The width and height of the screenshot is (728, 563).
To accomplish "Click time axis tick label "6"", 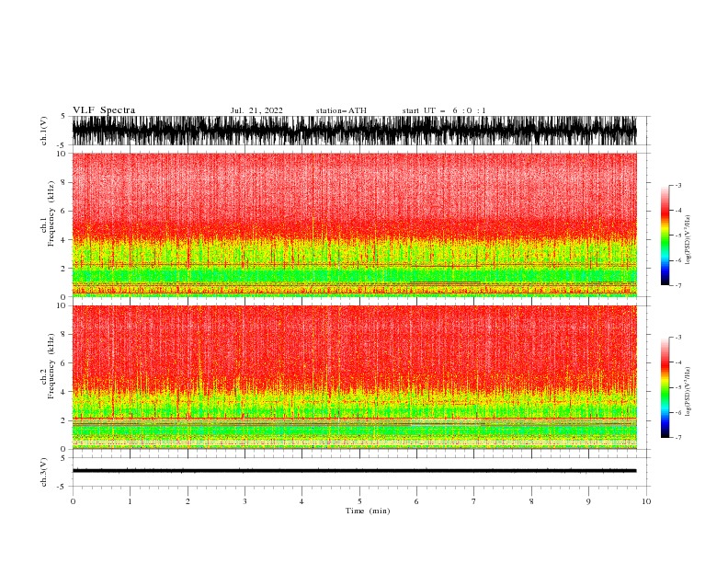I will click(x=416, y=501).
